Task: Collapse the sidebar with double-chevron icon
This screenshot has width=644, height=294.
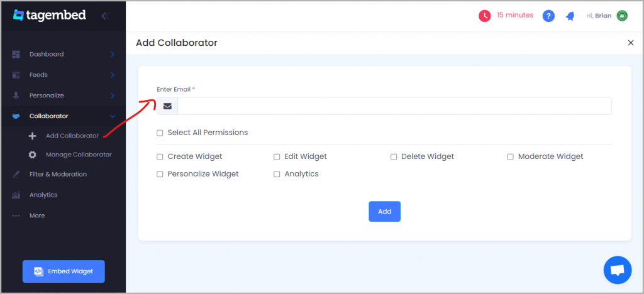Action: 106,16
